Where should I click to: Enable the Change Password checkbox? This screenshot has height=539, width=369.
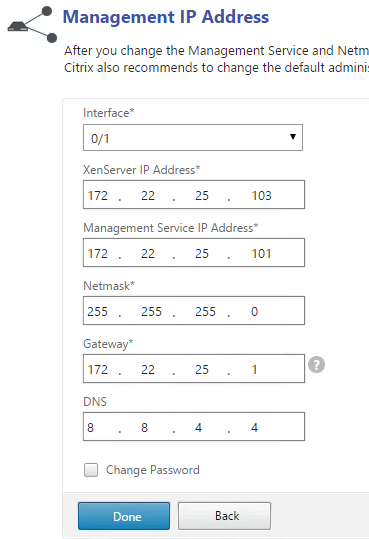point(91,470)
